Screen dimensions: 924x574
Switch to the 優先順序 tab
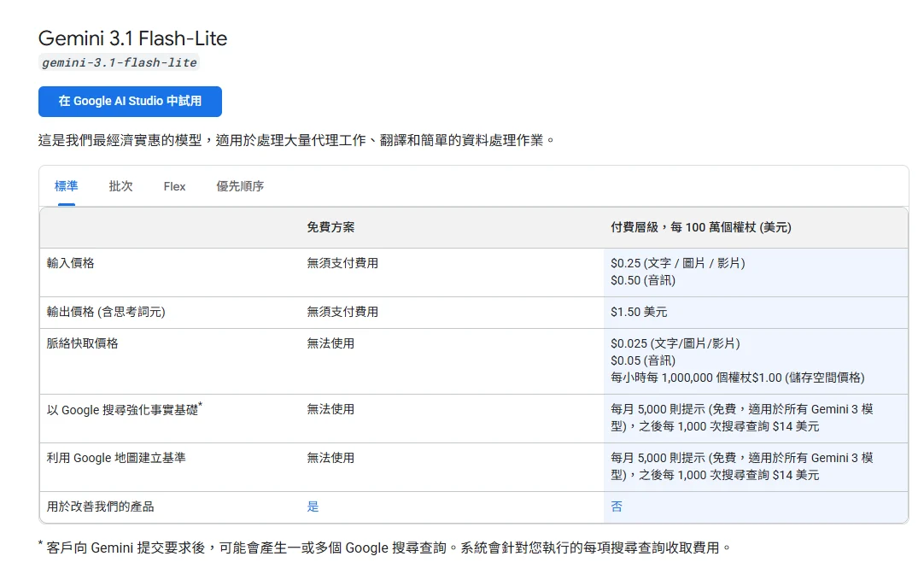240,186
